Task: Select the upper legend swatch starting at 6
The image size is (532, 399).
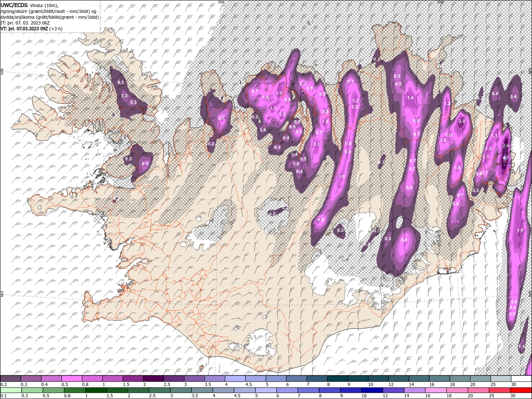Action: (296, 379)
